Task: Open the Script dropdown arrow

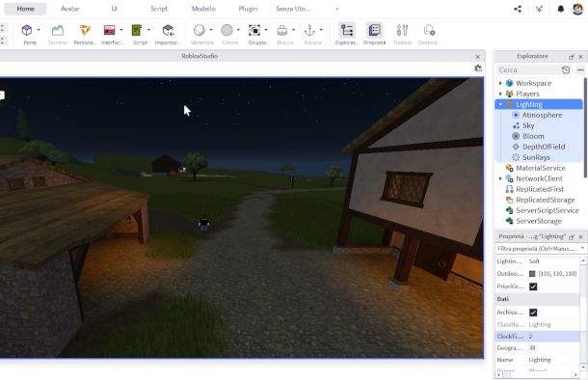Action: click(148, 30)
